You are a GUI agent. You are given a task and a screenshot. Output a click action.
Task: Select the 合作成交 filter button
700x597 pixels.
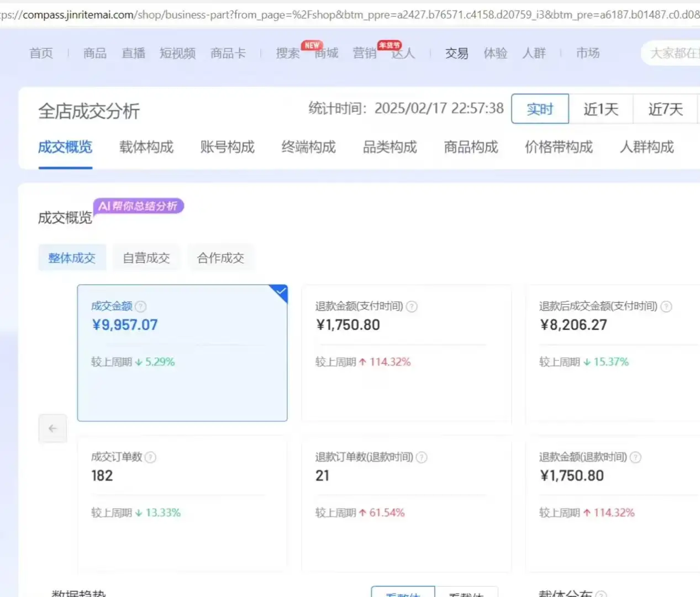(x=220, y=258)
